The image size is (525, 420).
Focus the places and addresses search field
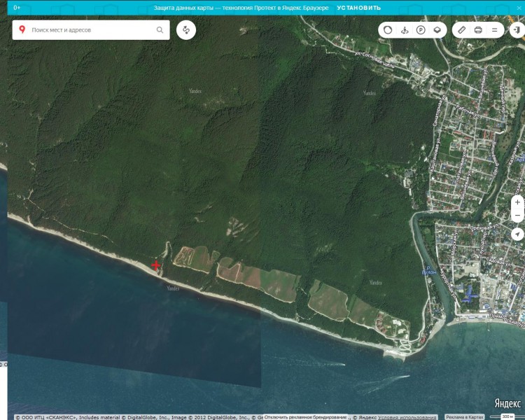91,30
